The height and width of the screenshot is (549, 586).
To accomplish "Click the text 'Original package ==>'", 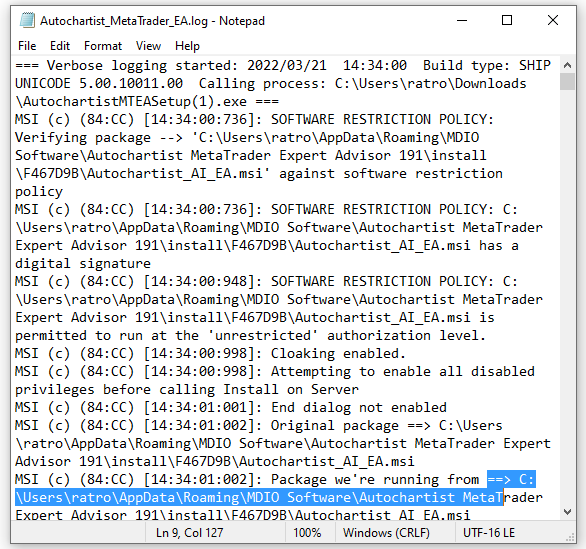I will (x=351, y=426).
